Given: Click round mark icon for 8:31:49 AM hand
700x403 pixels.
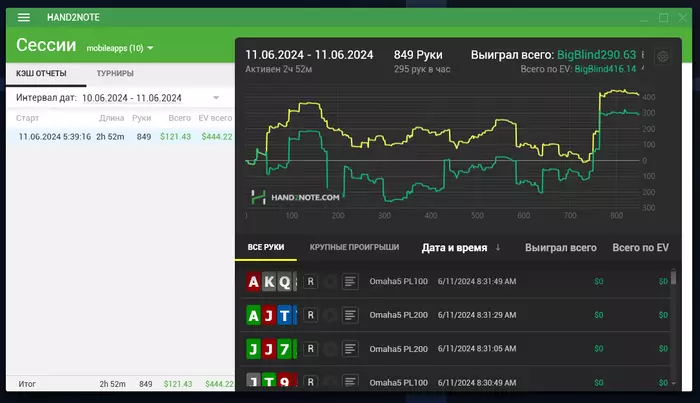Looking at the screenshot, I should [x=330, y=282].
